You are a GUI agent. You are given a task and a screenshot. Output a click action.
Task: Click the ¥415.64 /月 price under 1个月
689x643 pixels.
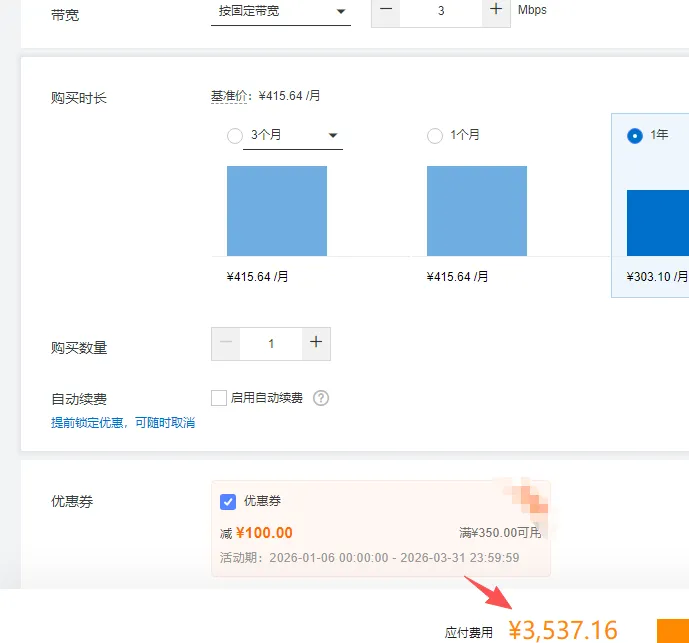click(457, 276)
